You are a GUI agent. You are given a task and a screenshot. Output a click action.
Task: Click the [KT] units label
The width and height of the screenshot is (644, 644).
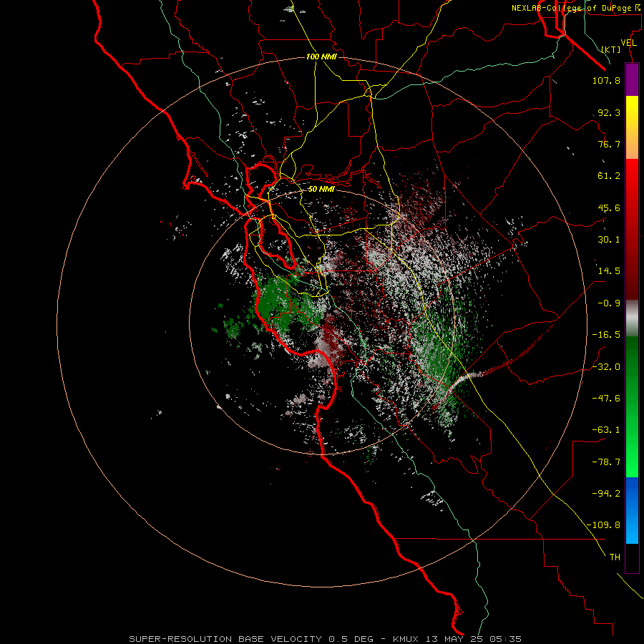(610, 49)
